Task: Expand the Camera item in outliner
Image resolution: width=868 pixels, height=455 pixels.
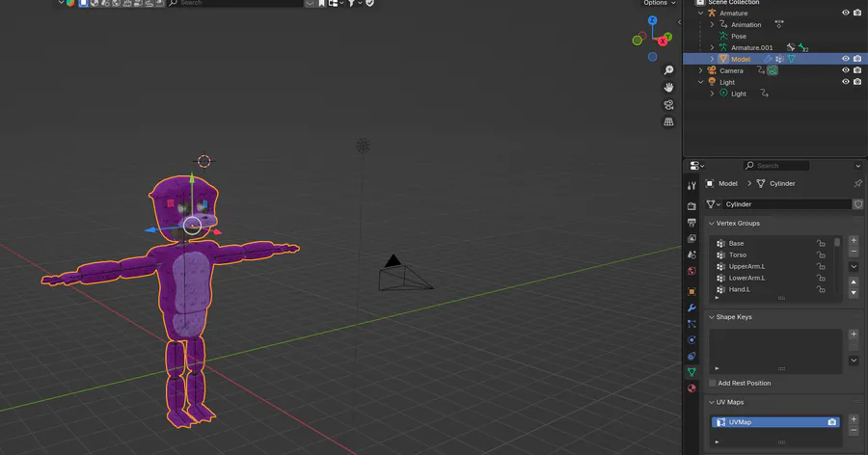Action: point(701,70)
